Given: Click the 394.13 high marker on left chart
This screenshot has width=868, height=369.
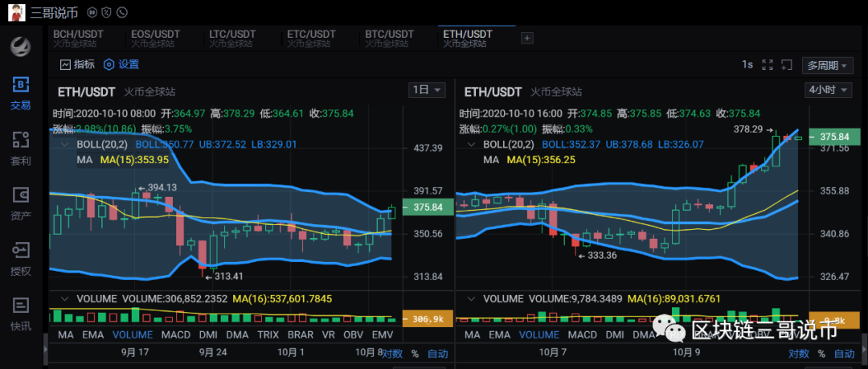Looking at the screenshot, I should pyautogui.click(x=158, y=187).
